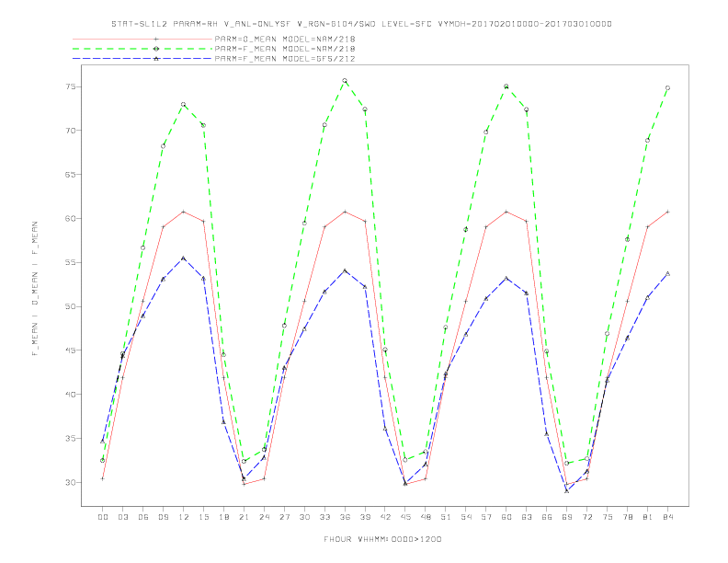The width and height of the screenshot is (728, 563).
Task: Click red observed plus marker at hour 00
Action: (103, 478)
